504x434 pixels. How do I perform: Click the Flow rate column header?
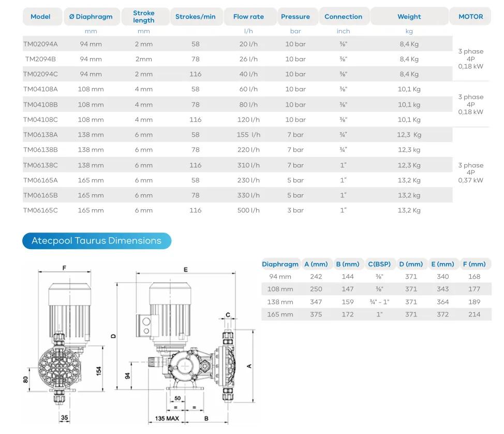pyautogui.click(x=248, y=17)
